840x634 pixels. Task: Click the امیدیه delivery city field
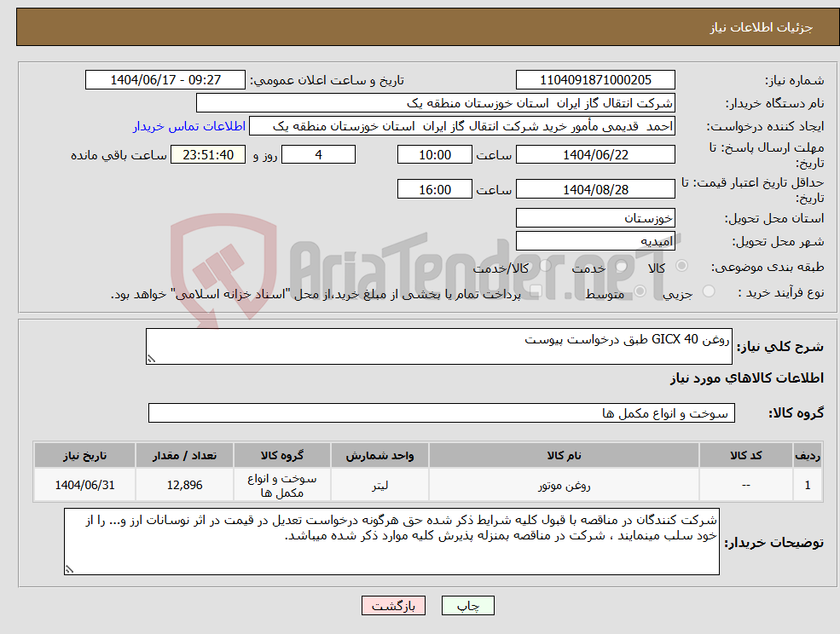click(x=595, y=240)
